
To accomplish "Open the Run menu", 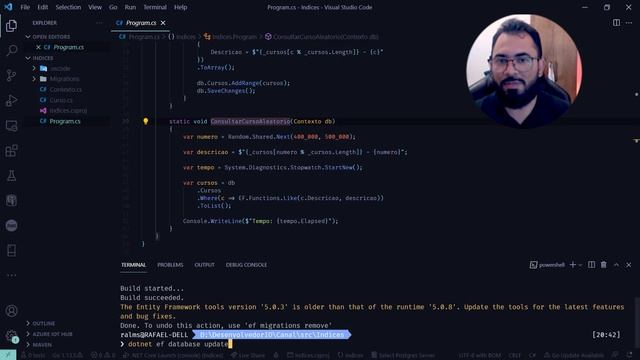I will pos(130,7).
